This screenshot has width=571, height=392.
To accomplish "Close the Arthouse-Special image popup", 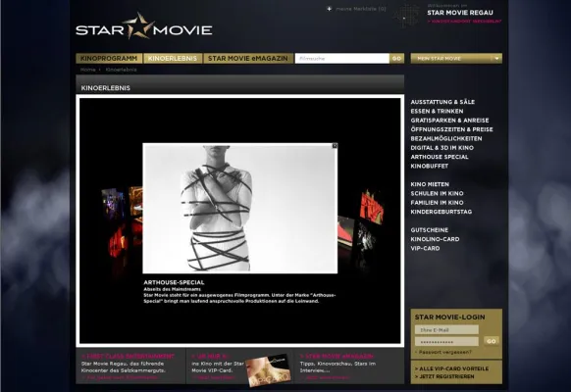I will point(335,146).
